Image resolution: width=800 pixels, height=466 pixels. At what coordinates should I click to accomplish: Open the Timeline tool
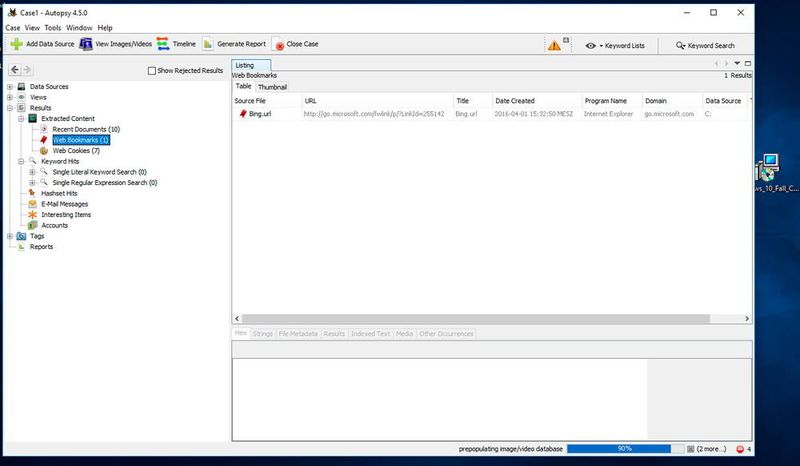click(163, 44)
